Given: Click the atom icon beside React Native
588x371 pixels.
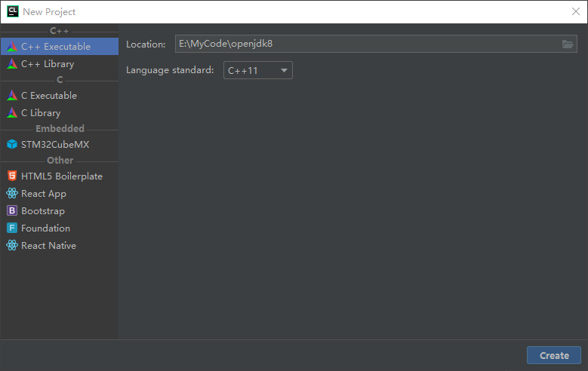Looking at the screenshot, I should click(x=12, y=246).
